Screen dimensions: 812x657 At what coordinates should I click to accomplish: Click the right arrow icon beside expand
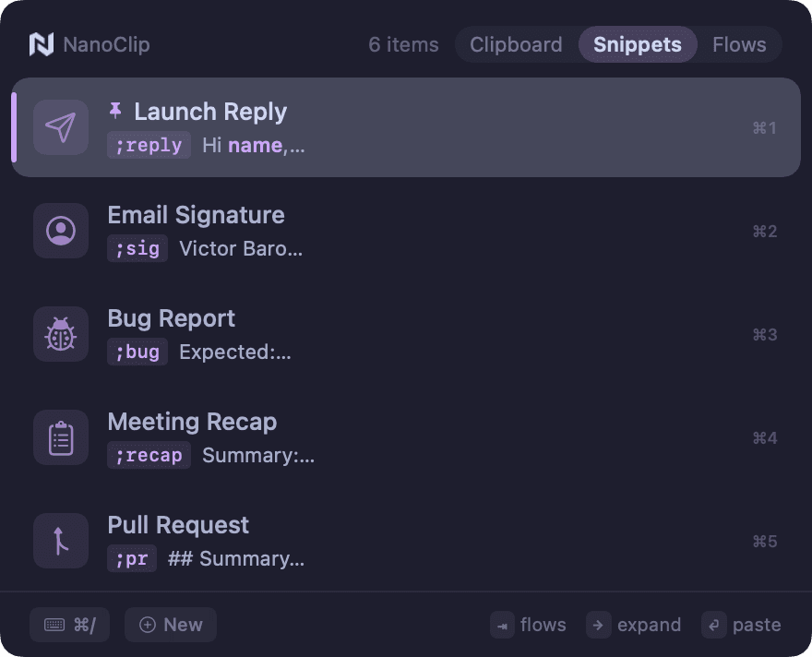point(599,626)
